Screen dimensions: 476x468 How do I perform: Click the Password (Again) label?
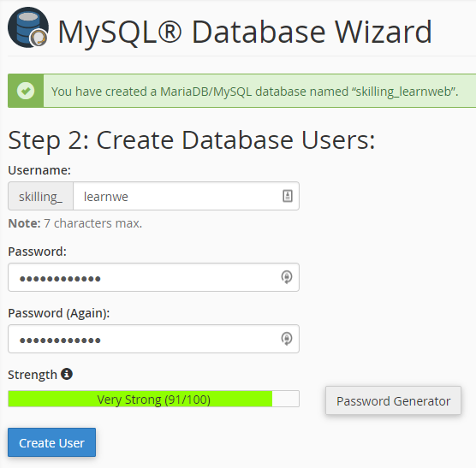59,313
